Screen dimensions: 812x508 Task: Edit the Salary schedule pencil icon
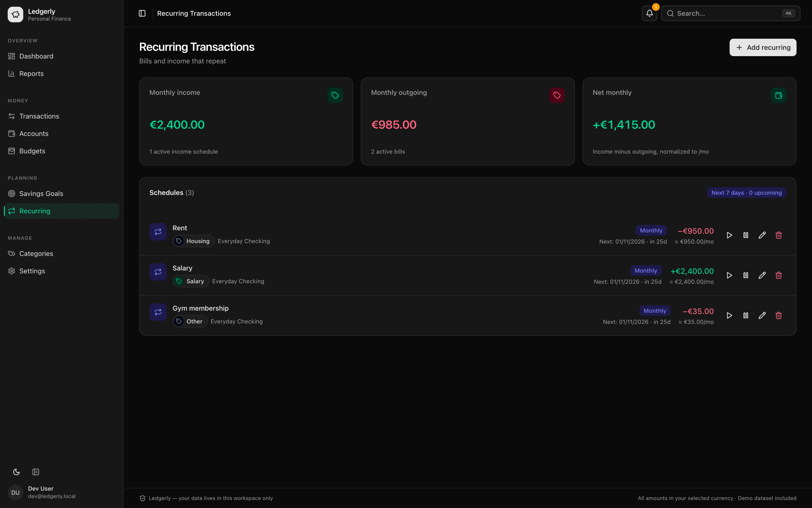click(762, 276)
